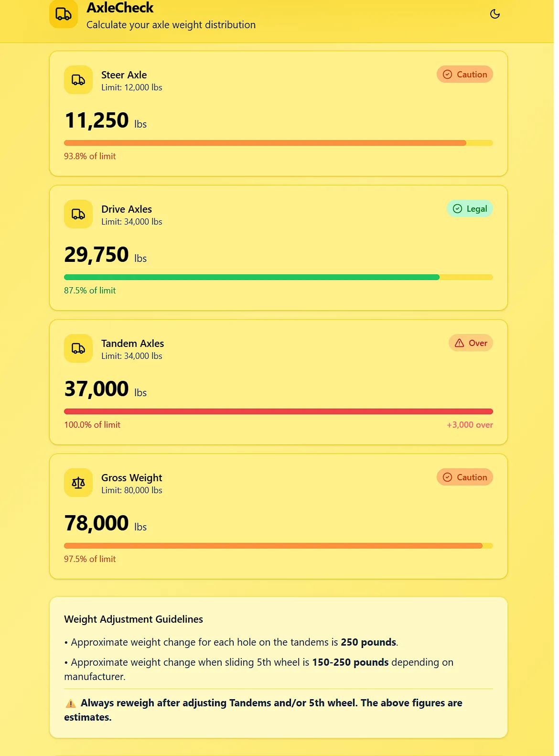Click the Drive Axles Legal badge
Image resolution: width=559 pixels, height=756 pixels.
coord(470,209)
